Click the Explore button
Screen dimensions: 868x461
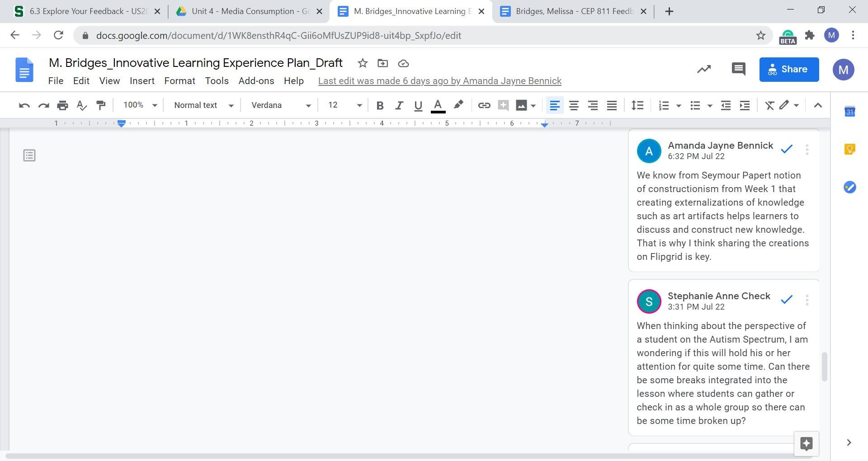[807, 443]
